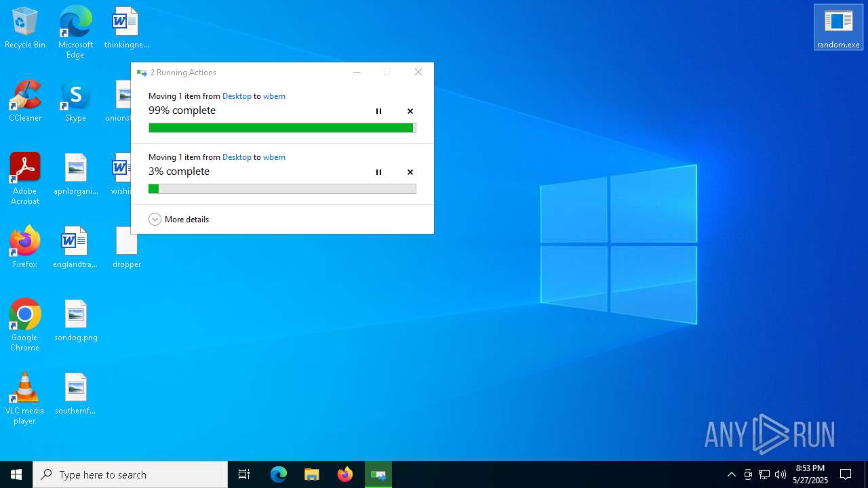Select the englandtra... Word document icon
The height and width of the screenshot is (488, 868).
(75, 247)
